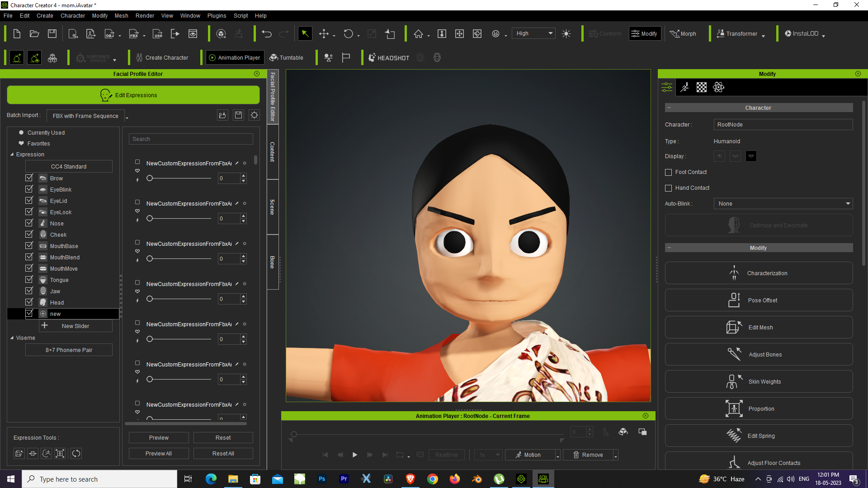Click the Characterization button

[x=759, y=273]
